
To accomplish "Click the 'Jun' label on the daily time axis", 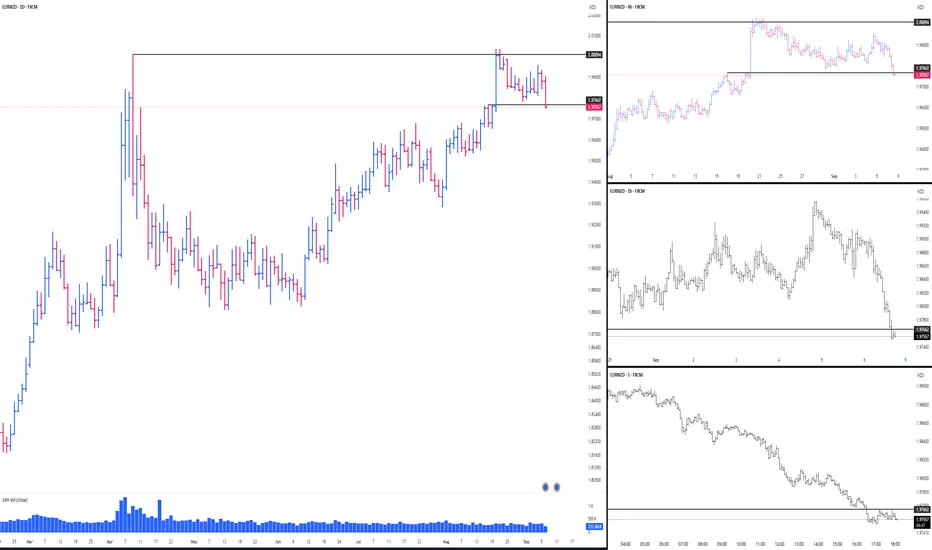I will [x=278, y=542].
